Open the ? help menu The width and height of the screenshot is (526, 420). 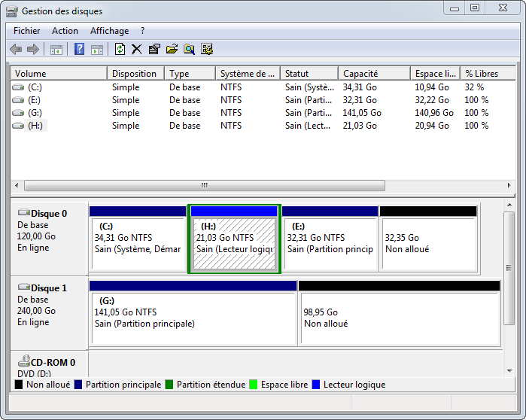pos(142,31)
